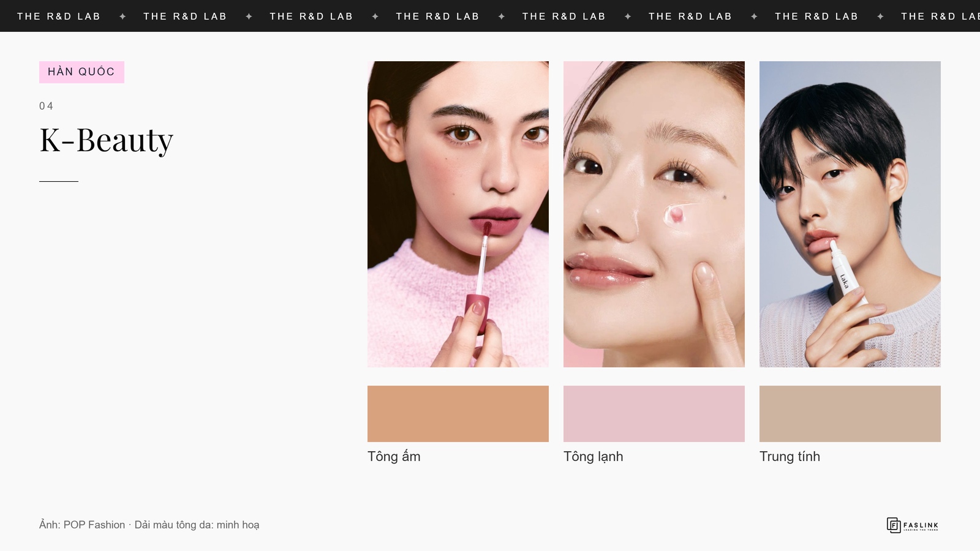Click the Tông ấm label
Screen dimensions: 980x551
[394, 457]
